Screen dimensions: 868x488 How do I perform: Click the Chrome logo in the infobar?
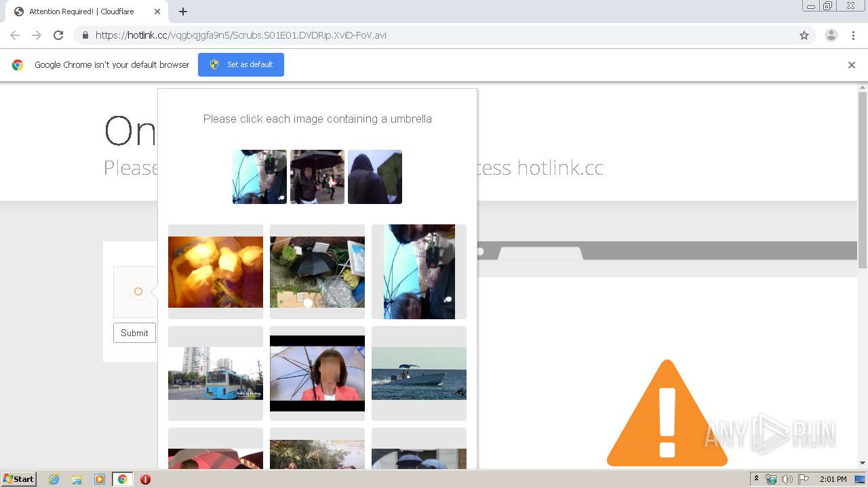(18, 65)
